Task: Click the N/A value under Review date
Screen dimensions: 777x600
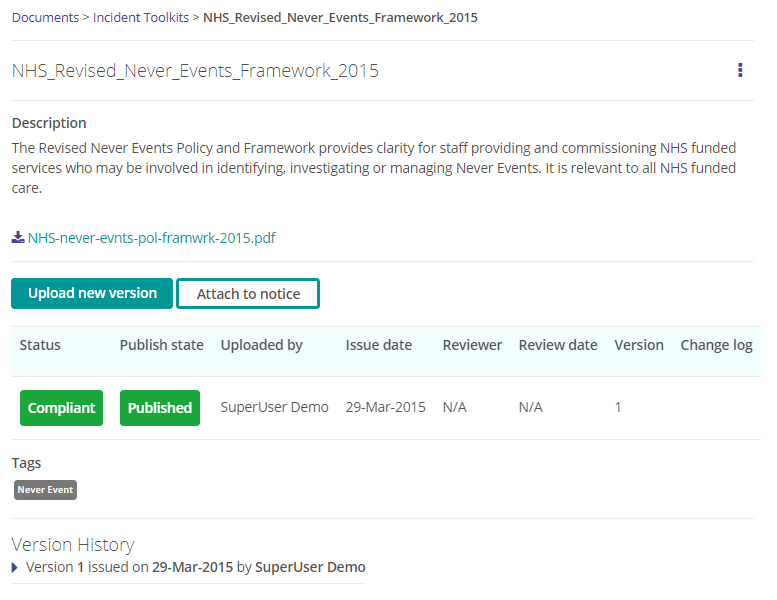Action: pyautogui.click(x=531, y=407)
